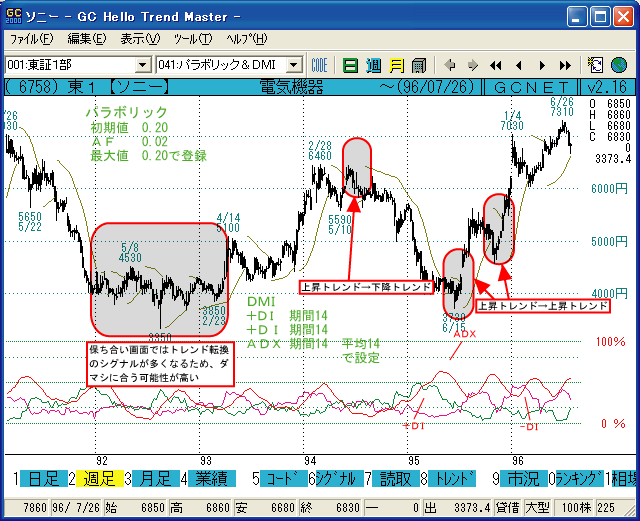Image resolution: width=640 pixels, height=521 pixels.
Task: Click the 100% DMI scale label
Action: (610, 341)
